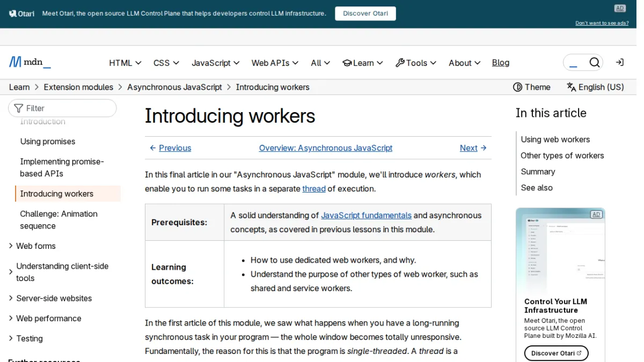Jump to Using web workers section
The width and height of the screenshot is (644, 362).
tap(555, 139)
